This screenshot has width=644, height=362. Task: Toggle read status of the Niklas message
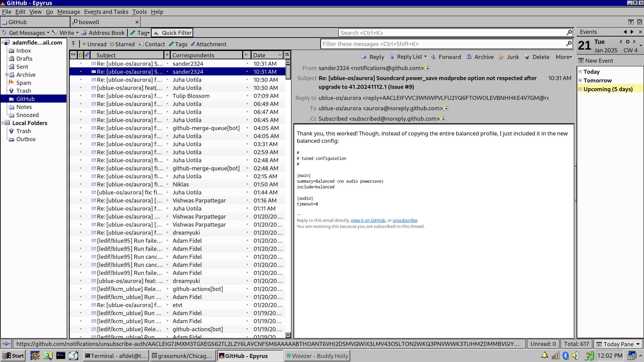point(167,184)
